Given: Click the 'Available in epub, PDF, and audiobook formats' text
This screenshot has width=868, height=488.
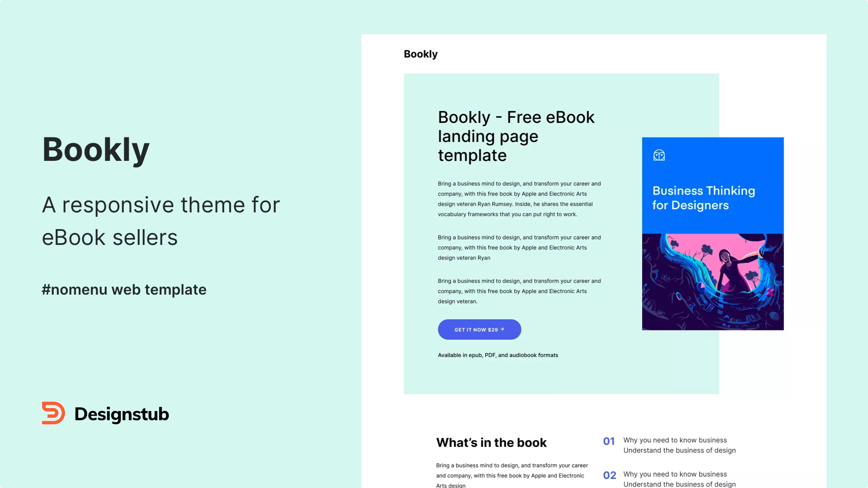Looking at the screenshot, I should coord(497,355).
